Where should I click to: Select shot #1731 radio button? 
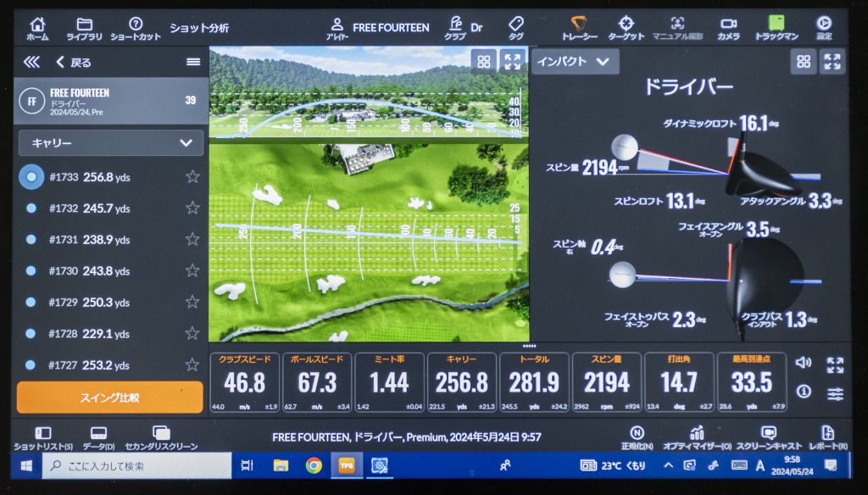(x=31, y=239)
